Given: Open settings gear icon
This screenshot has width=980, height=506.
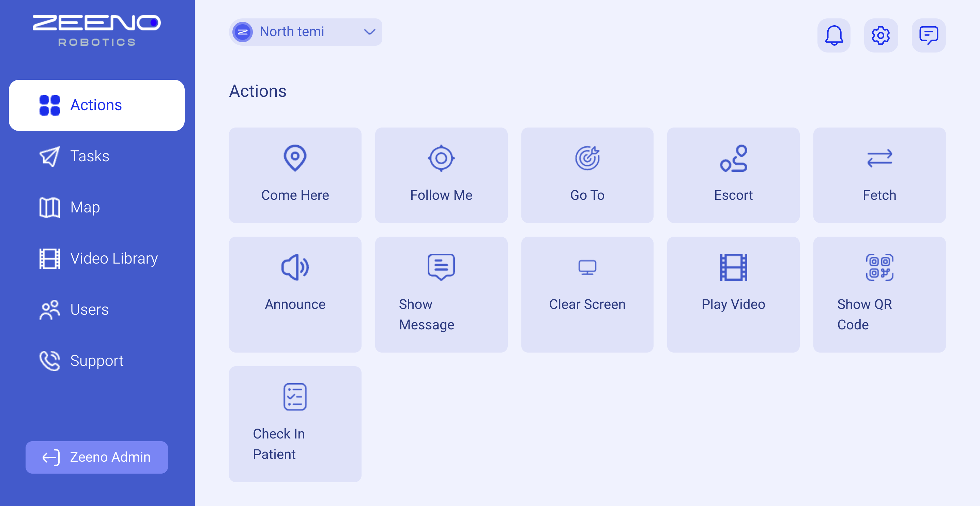Looking at the screenshot, I should pos(880,35).
